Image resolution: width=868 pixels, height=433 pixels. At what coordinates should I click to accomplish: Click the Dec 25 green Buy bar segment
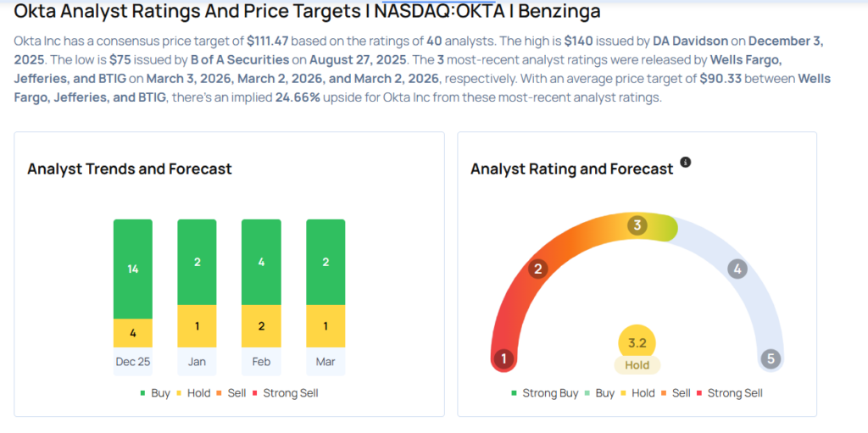133,269
